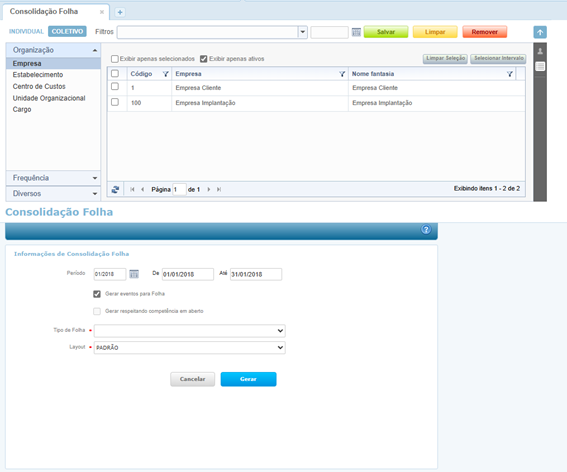The width and height of the screenshot is (567, 472).
Task: Select all rows with header checkbox
Action: pyautogui.click(x=115, y=73)
